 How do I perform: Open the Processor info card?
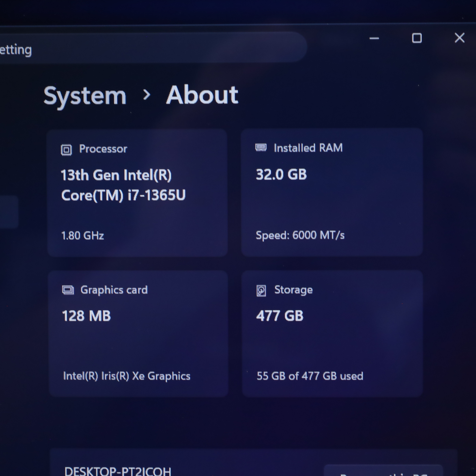[137, 193]
